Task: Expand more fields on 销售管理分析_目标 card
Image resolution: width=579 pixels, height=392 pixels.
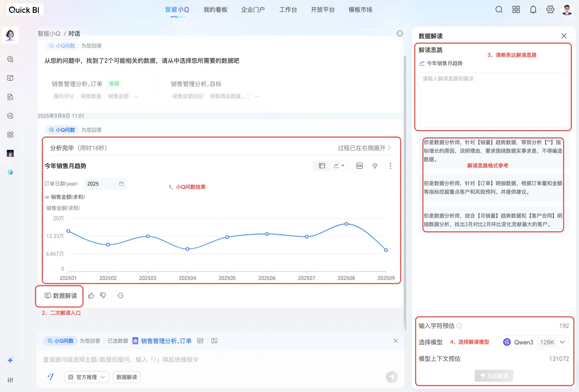Action: 257,96
